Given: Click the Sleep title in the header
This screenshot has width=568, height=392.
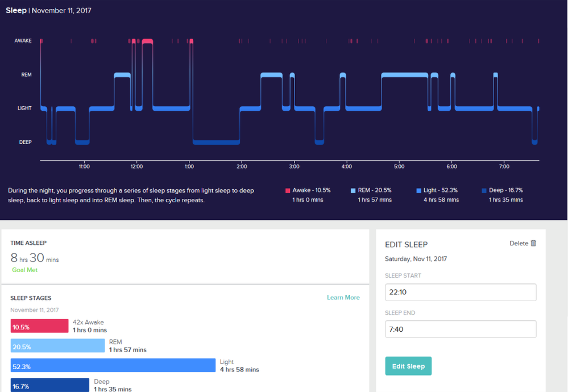Looking at the screenshot, I should pyautogui.click(x=16, y=10).
